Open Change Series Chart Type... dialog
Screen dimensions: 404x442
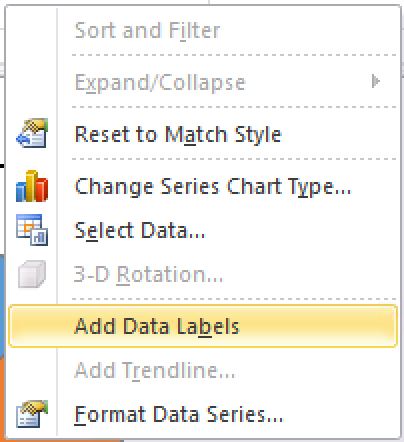point(213,187)
